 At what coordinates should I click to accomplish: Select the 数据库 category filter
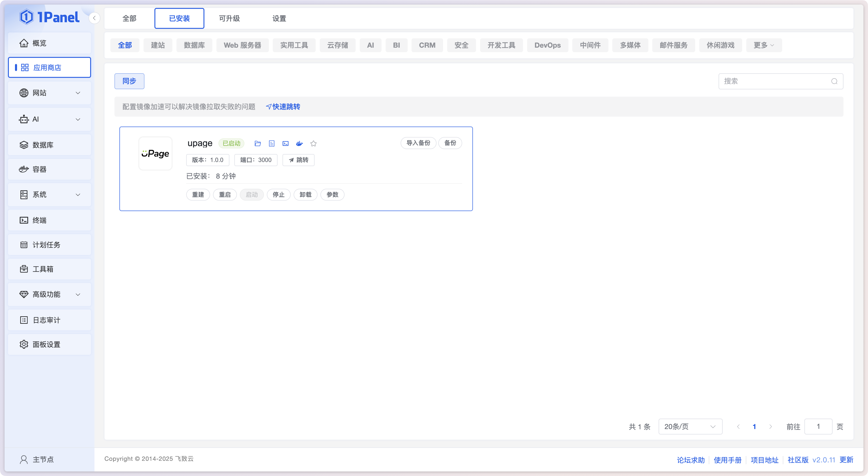pyautogui.click(x=194, y=45)
